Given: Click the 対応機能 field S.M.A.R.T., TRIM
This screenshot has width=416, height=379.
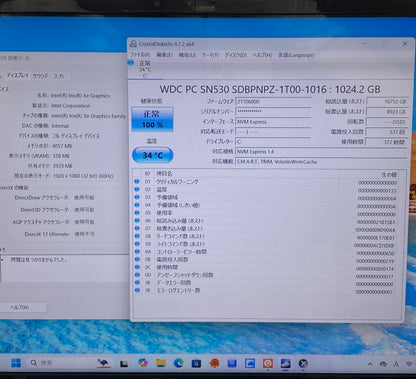Looking at the screenshot, I should coord(321,162).
